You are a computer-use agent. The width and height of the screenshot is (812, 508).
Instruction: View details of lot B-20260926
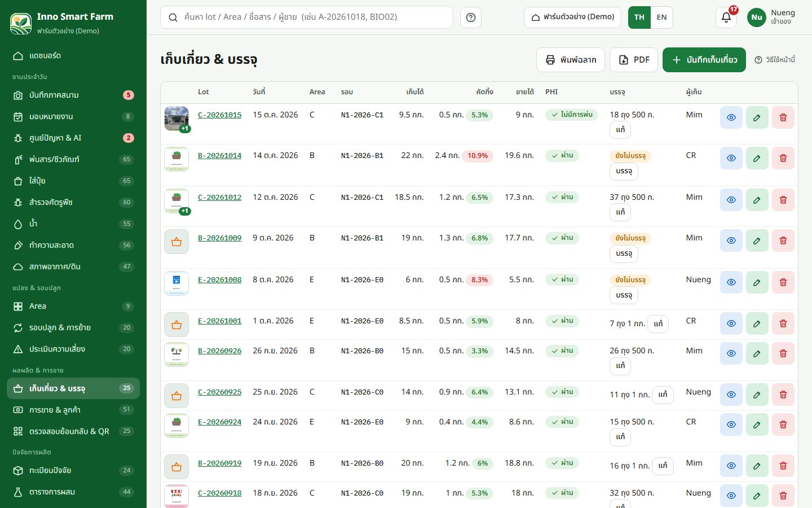click(731, 353)
